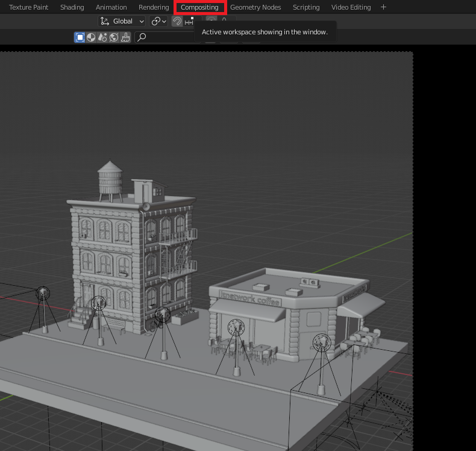
Task: Switch to the Scripting workspace tab
Action: (x=306, y=7)
